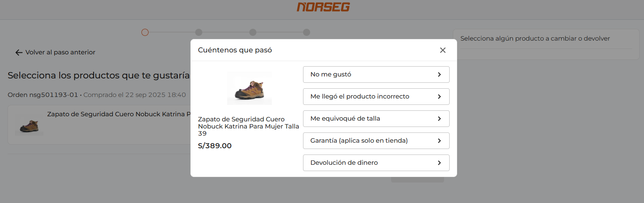Screen dimensions: 644x203
Task: Expand chevron on 'Me llegó el producto incorrecto'
Action: click(439, 97)
